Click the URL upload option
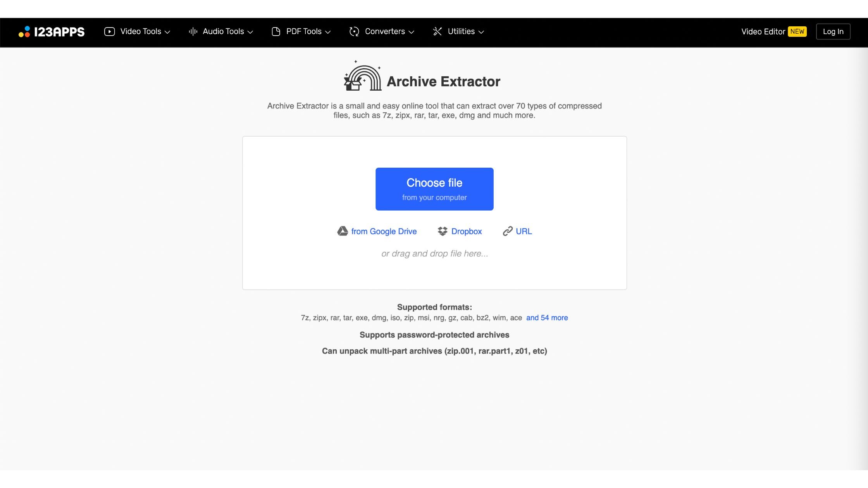The image size is (868, 488). click(x=516, y=231)
